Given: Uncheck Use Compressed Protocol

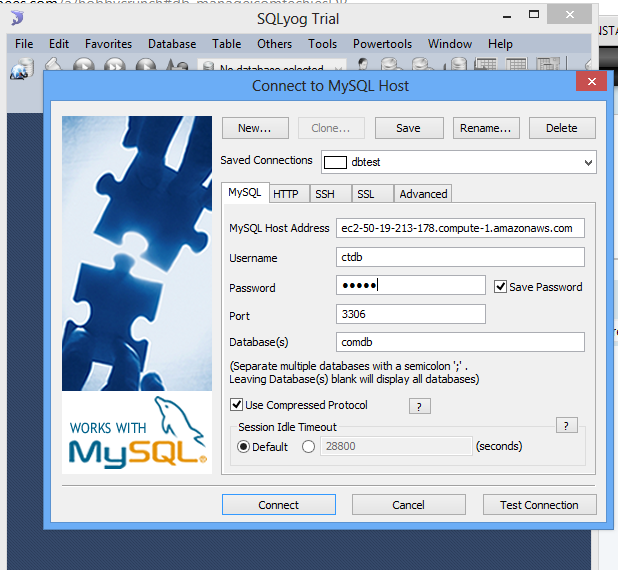Looking at the screenshot, I should (x=236, y=404).
